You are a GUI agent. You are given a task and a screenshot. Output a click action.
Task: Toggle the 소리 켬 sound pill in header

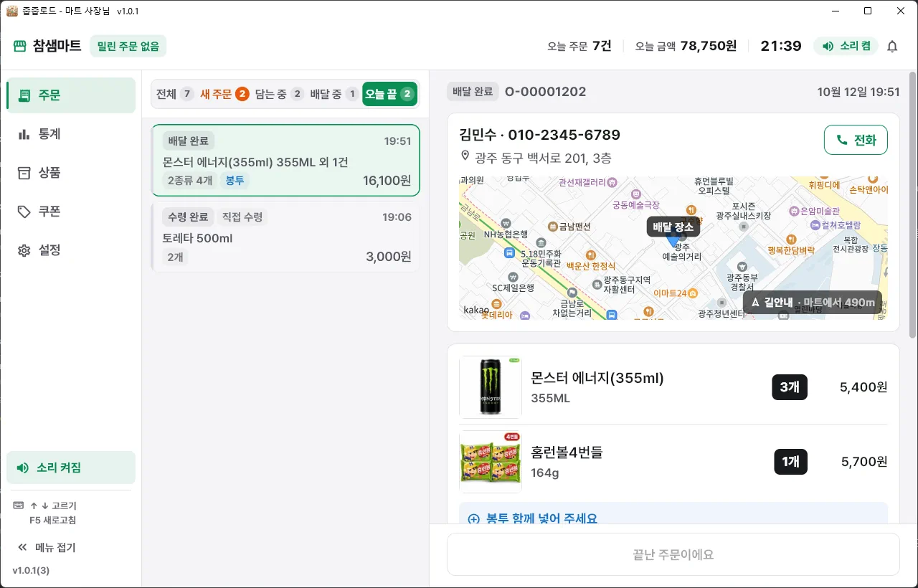pyautogui.click(x=846, y=46)
